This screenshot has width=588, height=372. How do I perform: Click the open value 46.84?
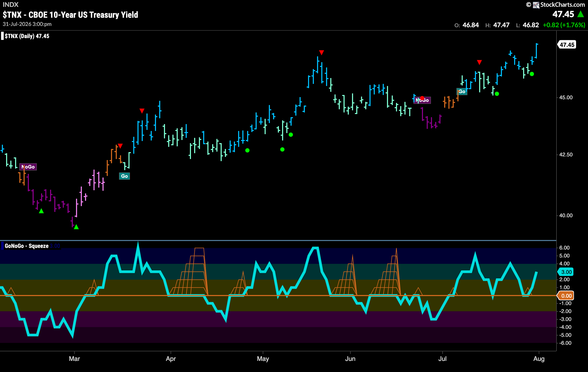(x=471, y=25)
